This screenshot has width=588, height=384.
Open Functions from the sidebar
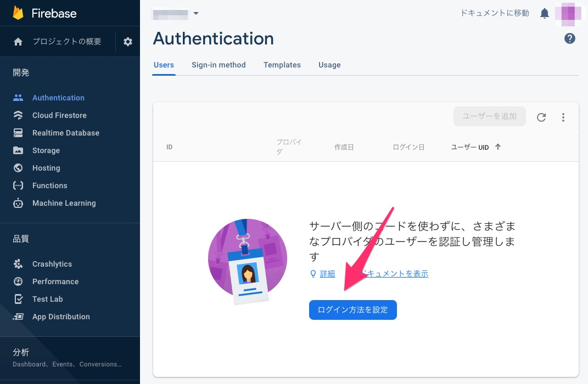click(50, 185)
